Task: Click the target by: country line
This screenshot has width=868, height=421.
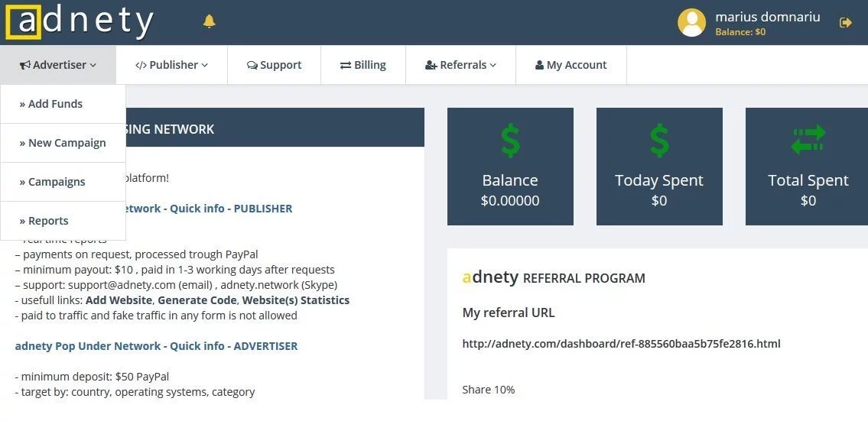Action: point(135,392)
